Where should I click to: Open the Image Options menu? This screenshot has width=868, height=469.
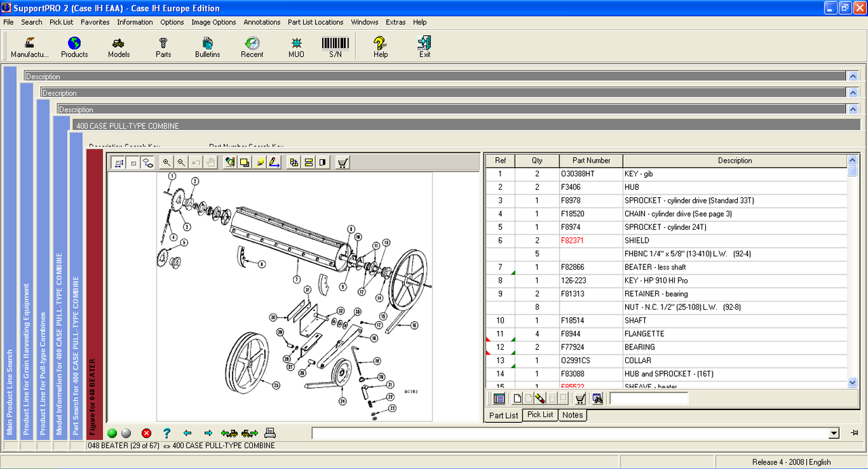pos(214,22)
